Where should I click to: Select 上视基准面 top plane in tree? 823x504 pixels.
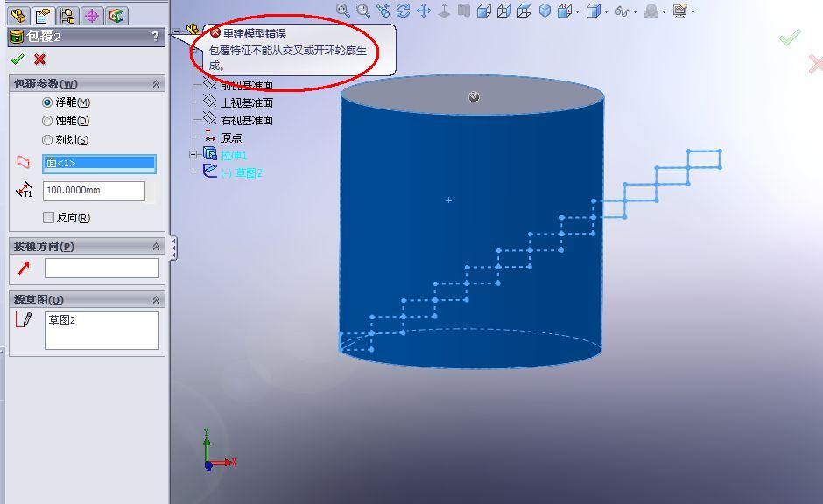pos(247,102)
